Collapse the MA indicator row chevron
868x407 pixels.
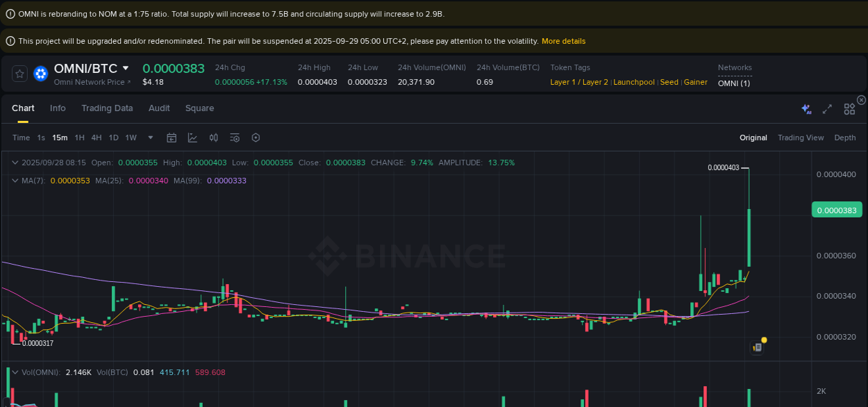click(x=15, y=180)
